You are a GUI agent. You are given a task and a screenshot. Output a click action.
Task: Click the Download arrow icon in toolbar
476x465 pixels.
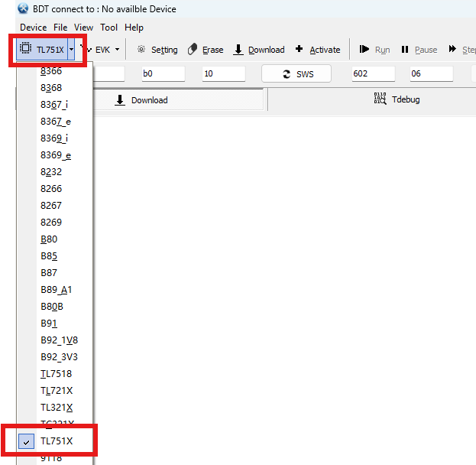click(238, 50)
